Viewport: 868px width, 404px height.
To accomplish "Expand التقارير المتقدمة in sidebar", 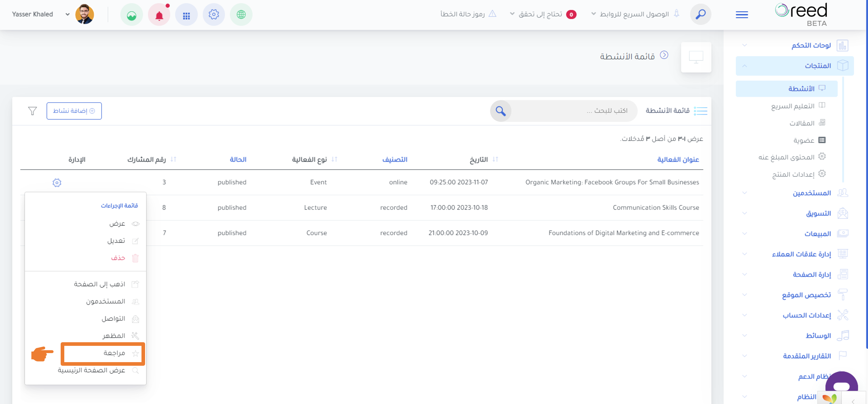I will [794, 356].
